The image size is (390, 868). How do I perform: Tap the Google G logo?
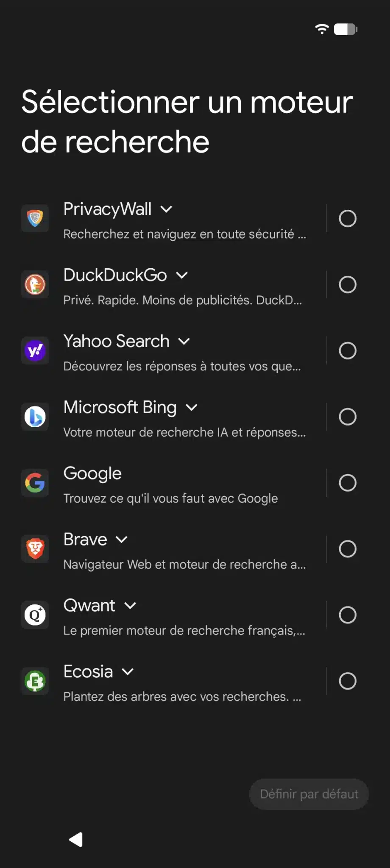pos(35,483)
